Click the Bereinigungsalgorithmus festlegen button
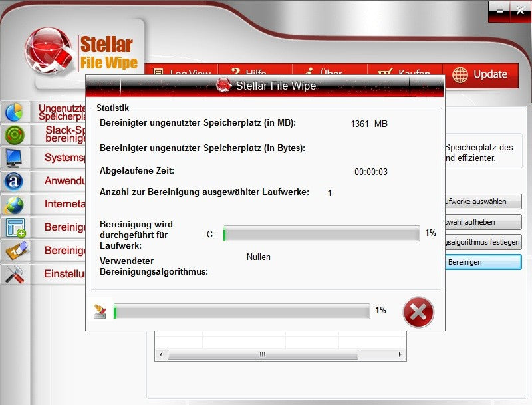This screenshot has width=532, height=405. tap(483, 242)
